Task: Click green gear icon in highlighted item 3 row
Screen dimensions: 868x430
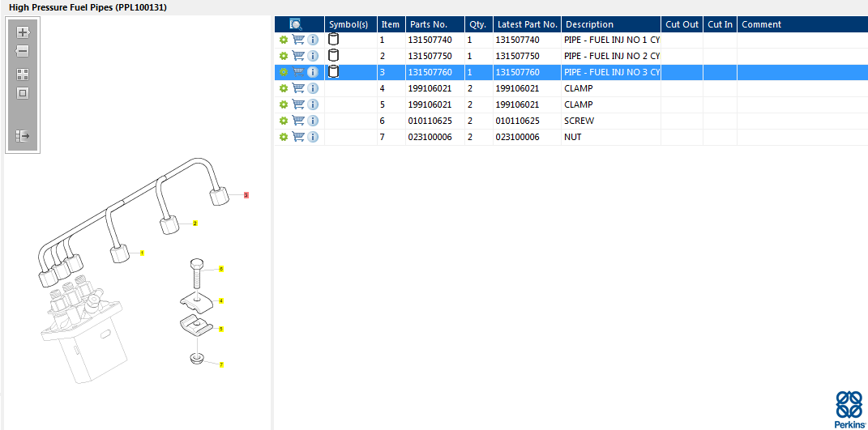Action: point(284,72)
